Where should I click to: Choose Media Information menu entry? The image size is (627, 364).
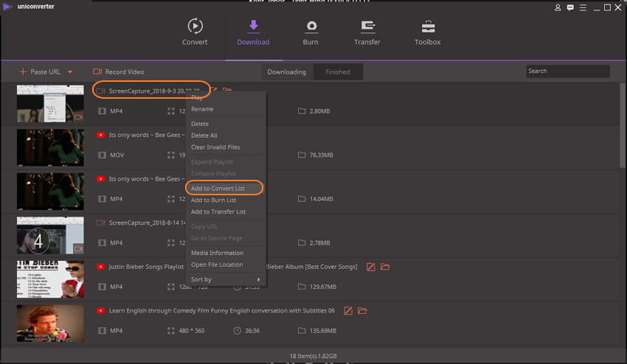click(217, 253)
